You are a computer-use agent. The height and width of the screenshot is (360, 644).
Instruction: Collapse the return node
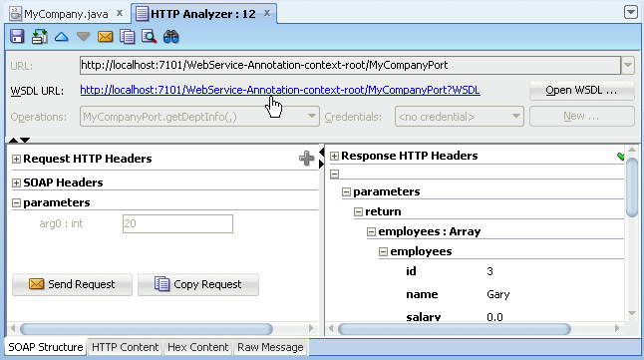coord(358,212)
